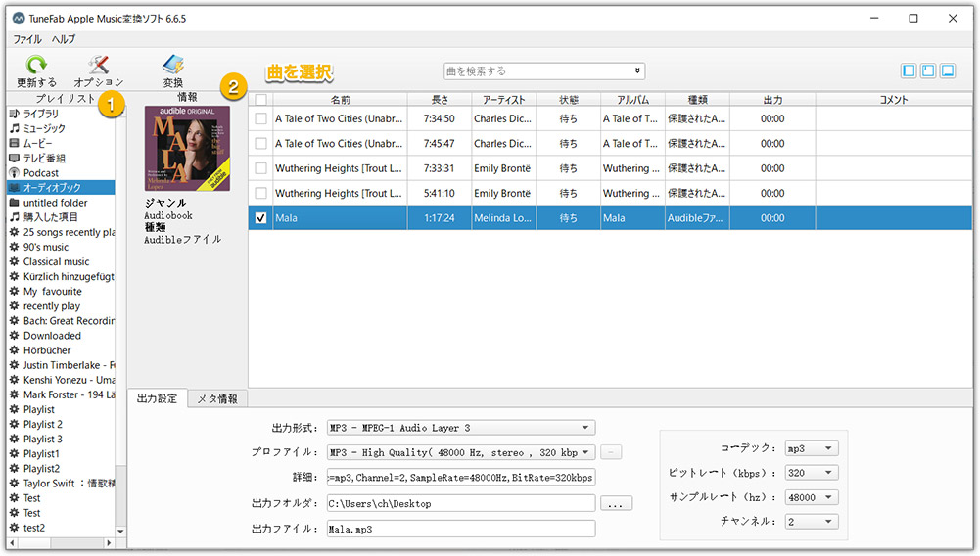Click the playlist sidebar horizontal scrollbar right arrow
This screenshot has height=556, width=980.
(x=109, y=543)
